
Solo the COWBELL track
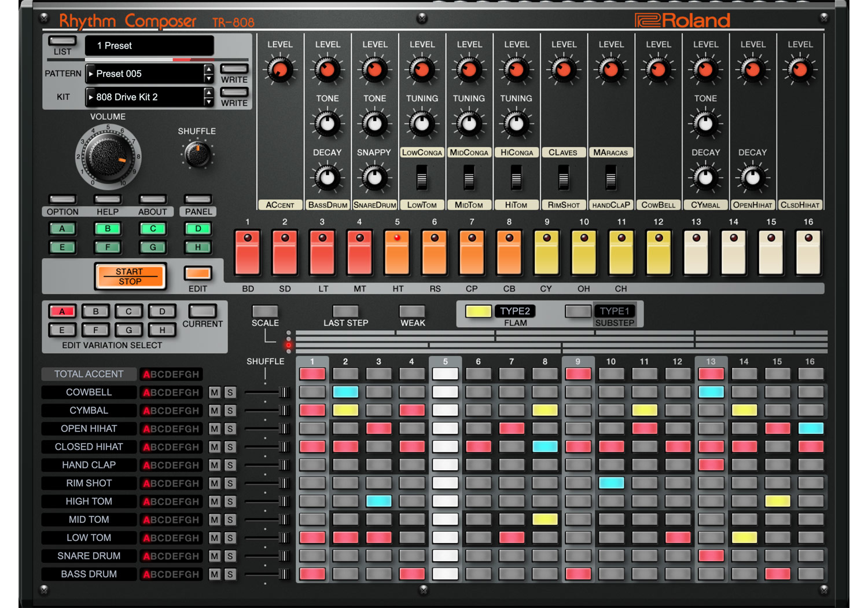230,393
